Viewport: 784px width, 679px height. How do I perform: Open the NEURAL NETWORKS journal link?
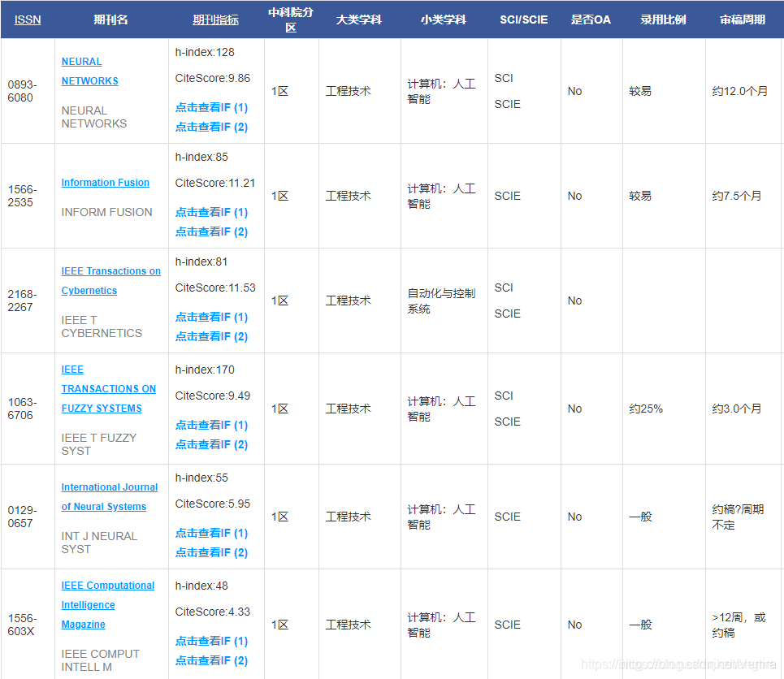[x=89, y=71]
